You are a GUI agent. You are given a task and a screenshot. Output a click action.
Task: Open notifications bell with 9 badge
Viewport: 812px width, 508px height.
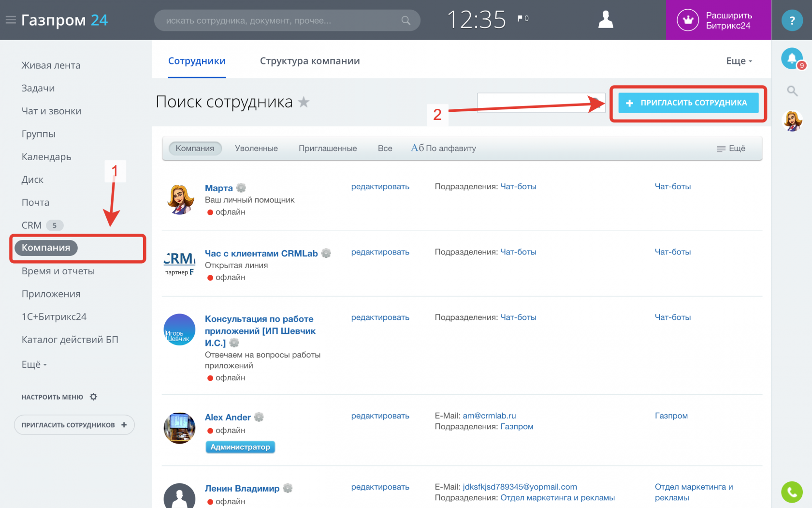793,59
